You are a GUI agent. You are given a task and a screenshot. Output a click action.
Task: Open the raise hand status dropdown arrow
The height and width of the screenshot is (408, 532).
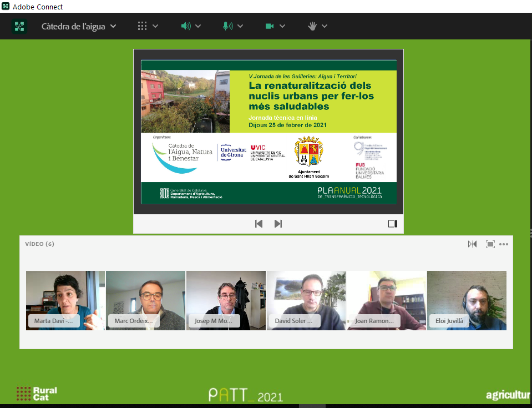(325, 26)
